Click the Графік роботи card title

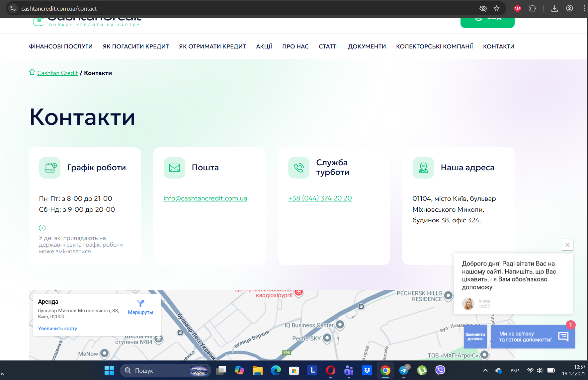(97, 168)
